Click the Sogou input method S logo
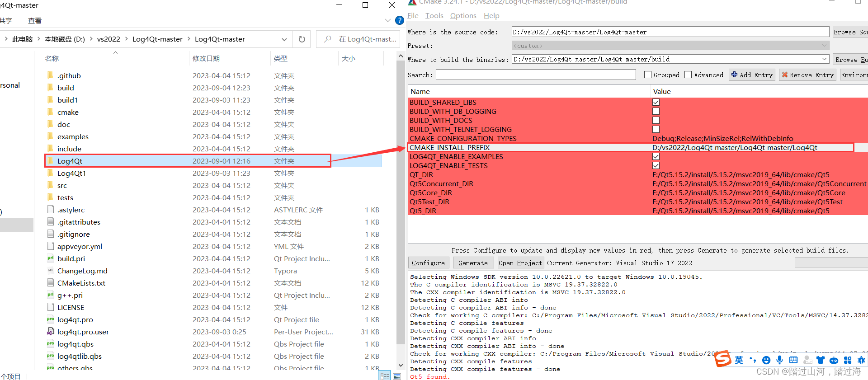868x380 pixels. click(x=723, y=359)
